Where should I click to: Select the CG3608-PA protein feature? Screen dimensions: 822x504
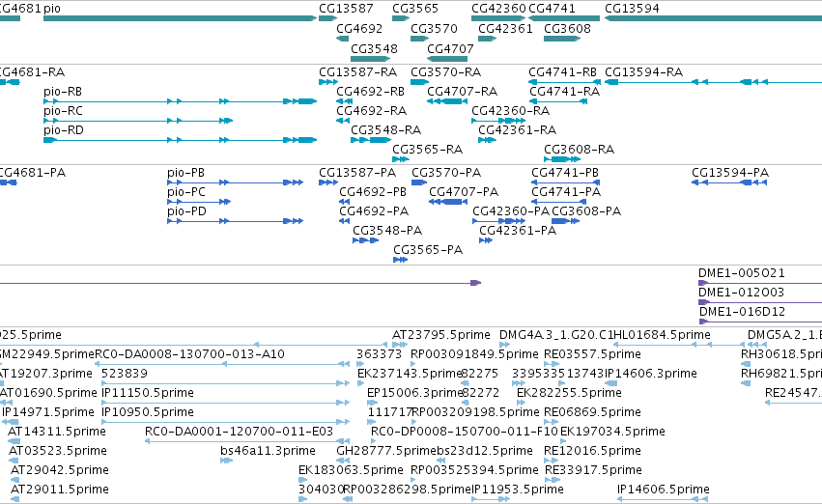[565, 221]
